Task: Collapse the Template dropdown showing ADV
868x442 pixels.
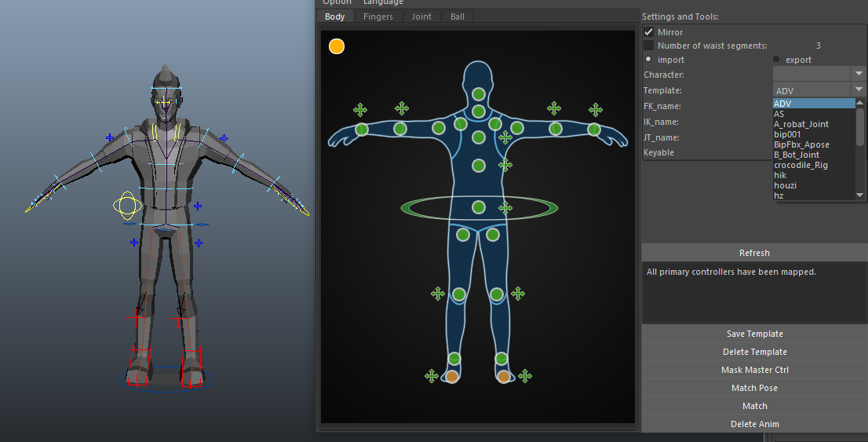Action: [x=859, y=89]
